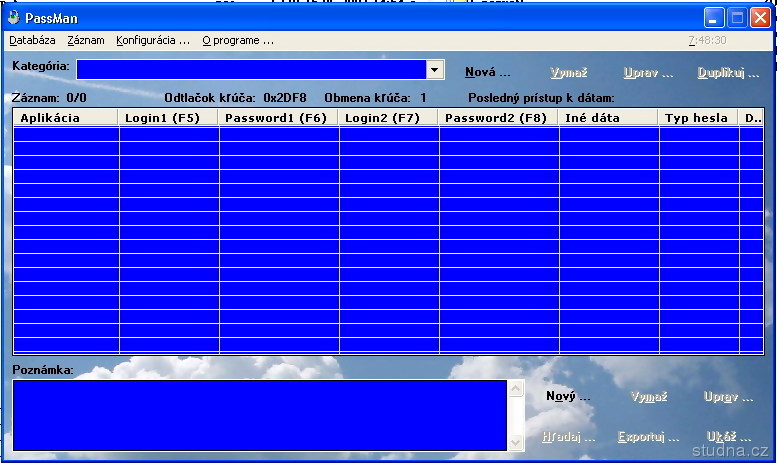The image size is (777, 463).
Task: Minimize the PassMan window
Action: coord(713,18)
